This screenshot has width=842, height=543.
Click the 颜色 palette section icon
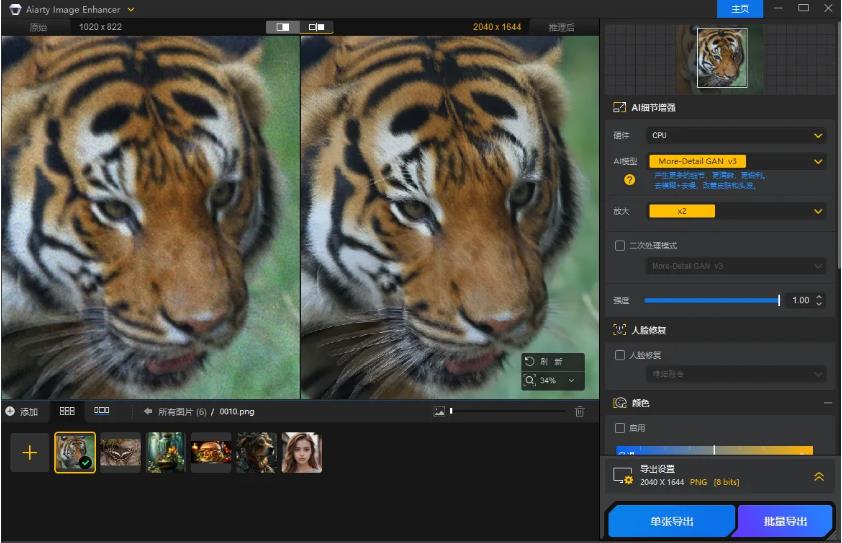click(620, 403)
